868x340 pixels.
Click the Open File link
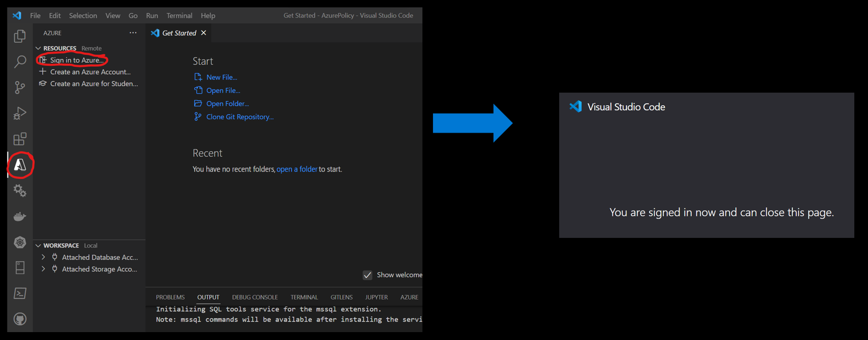(223, 90)
